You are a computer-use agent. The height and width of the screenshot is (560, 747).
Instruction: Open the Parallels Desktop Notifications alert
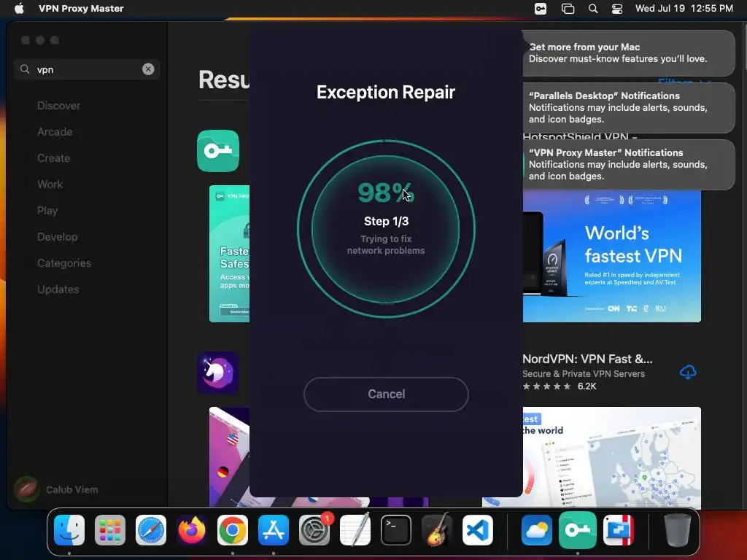[x=629, y=108]
